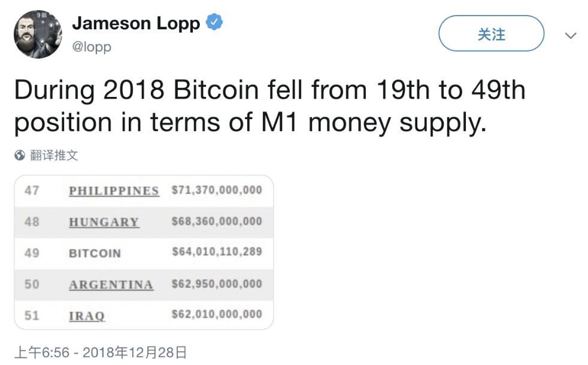Viewport: 588px width, 365px height.
Task: Click the $71,370,000,000 Philippines value
Action: 217,190
